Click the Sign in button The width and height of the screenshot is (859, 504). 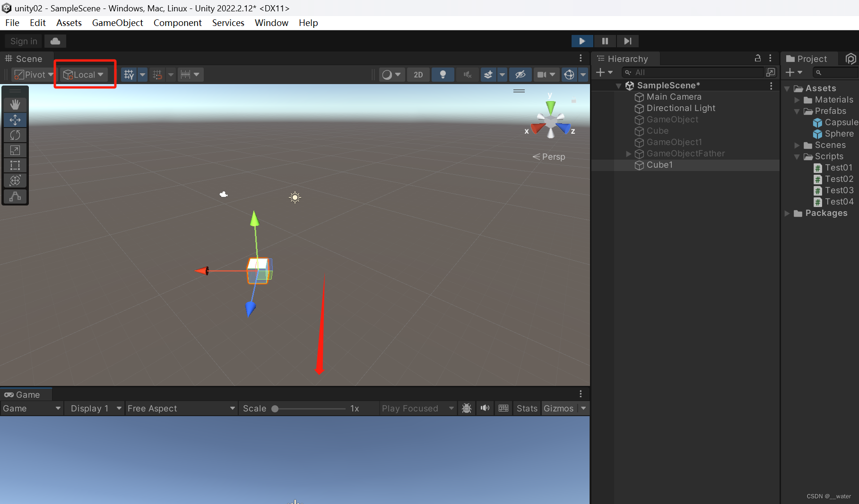click(24, 41)
